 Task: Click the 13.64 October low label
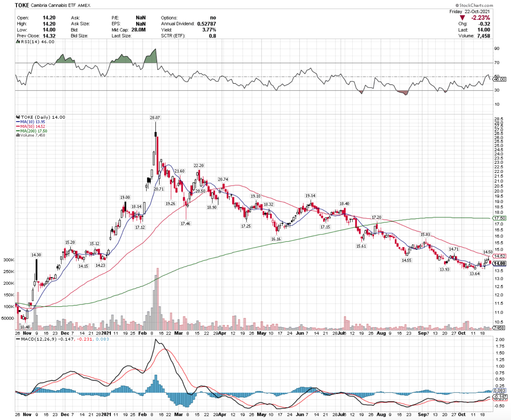tap(475, 274)
